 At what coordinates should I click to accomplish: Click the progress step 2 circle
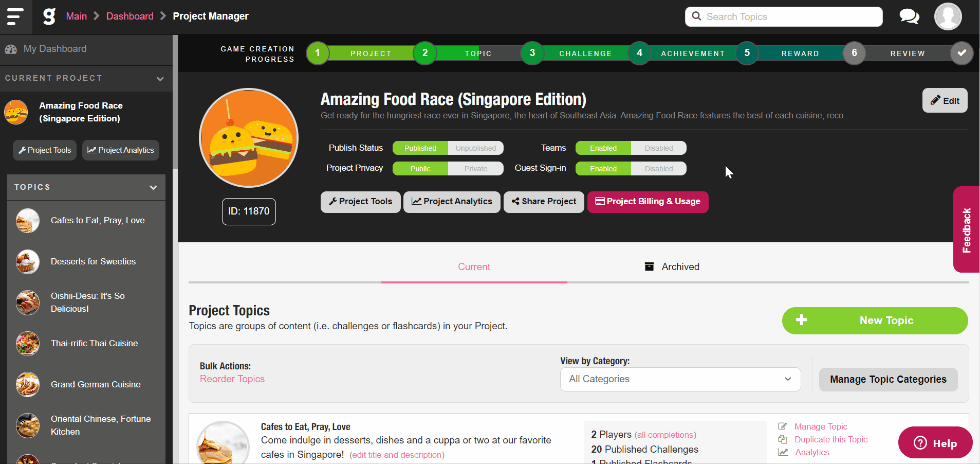pos(425,53)
